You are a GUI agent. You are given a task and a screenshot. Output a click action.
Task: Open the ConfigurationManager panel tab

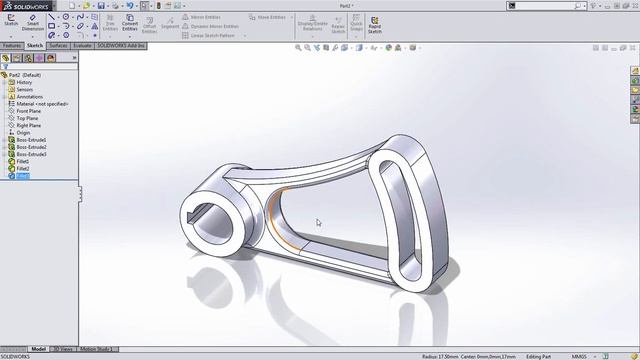click(x=28, y=58)
